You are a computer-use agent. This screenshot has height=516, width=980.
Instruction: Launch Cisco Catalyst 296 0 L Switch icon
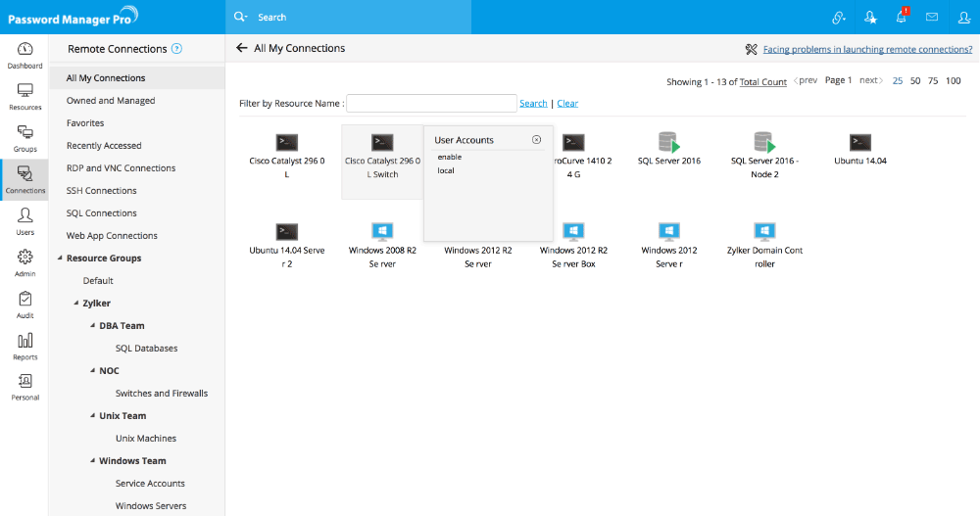click(x=382, y=142)
